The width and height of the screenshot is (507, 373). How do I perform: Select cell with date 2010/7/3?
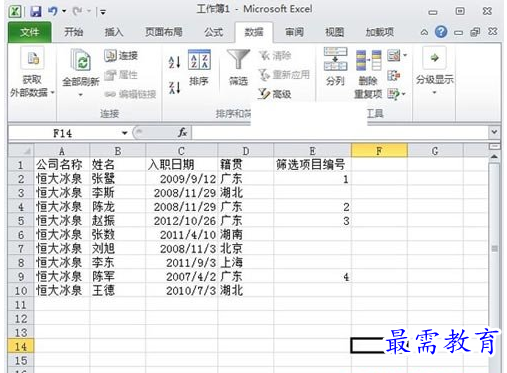pos(181,290)
